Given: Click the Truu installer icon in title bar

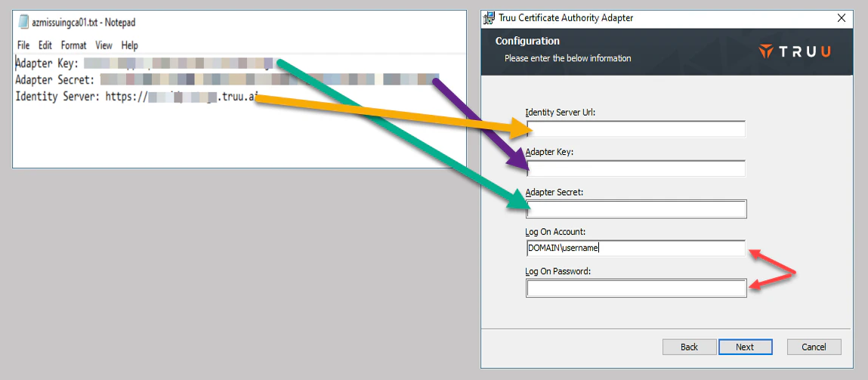Looking at the screenshot, I should pyautogui.click(x=489, y=17).
